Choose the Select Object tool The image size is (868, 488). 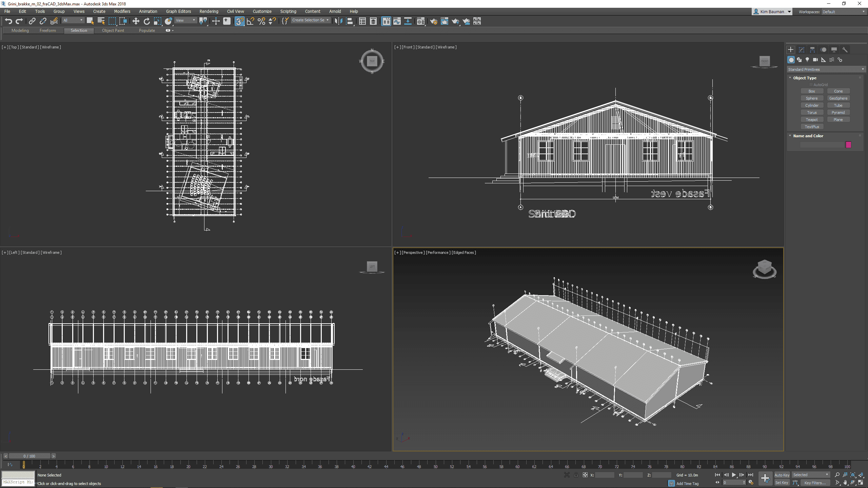(x=90, y=21)
